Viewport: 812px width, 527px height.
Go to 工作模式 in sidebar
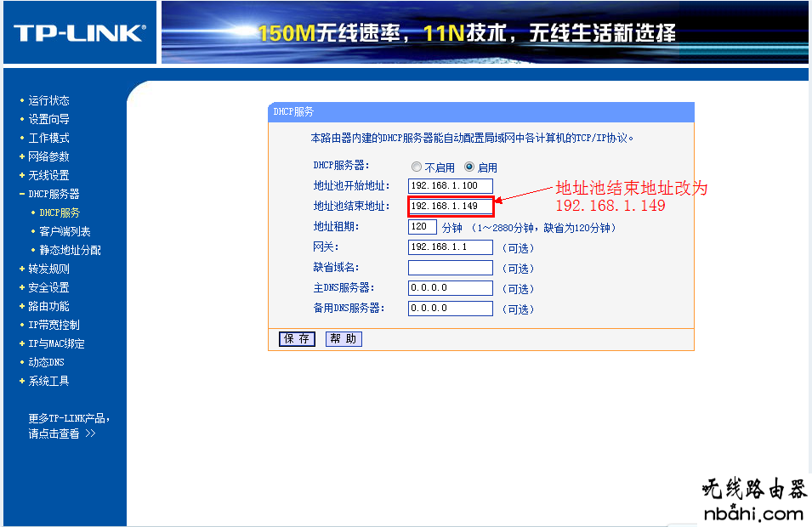coord(48,138)
